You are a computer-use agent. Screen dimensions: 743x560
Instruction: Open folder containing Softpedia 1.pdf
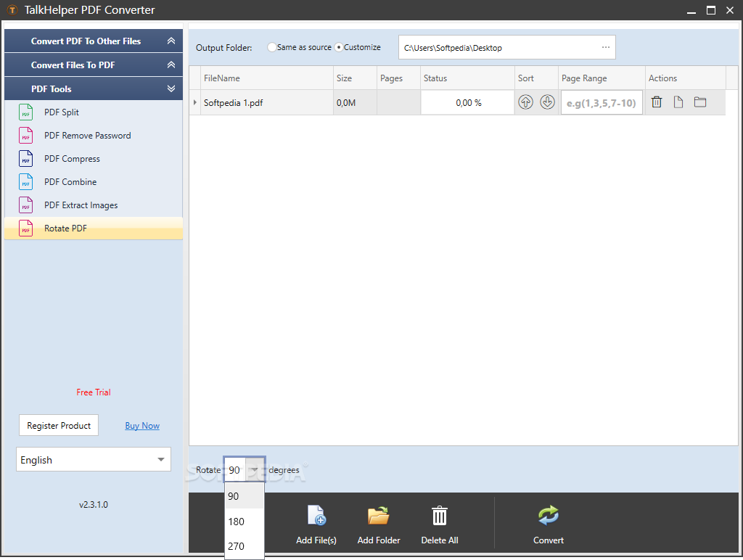point(700,102)
